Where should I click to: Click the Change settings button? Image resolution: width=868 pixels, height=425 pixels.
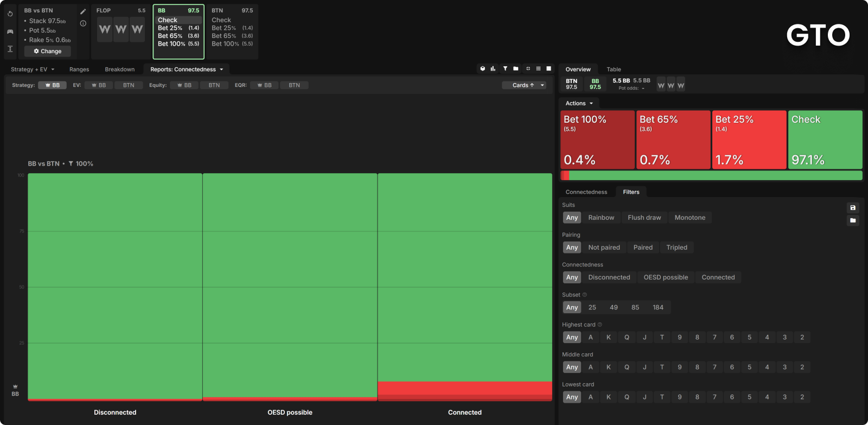point(48,52)
